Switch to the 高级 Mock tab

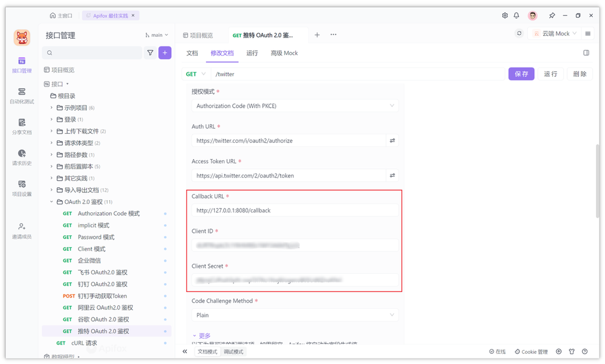pyautogui.click(x=284, y=53)
